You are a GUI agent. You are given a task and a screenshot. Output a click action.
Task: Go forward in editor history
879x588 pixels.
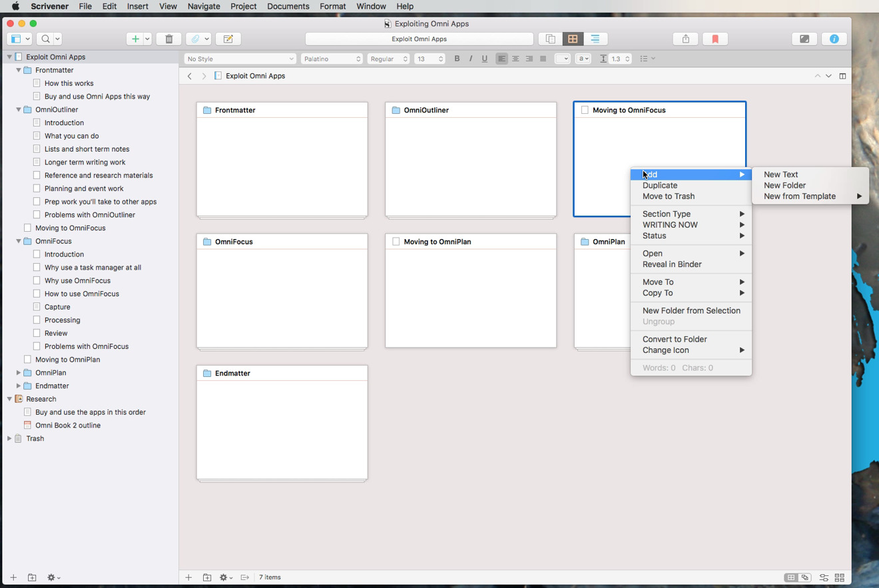(x=204, y=76)
